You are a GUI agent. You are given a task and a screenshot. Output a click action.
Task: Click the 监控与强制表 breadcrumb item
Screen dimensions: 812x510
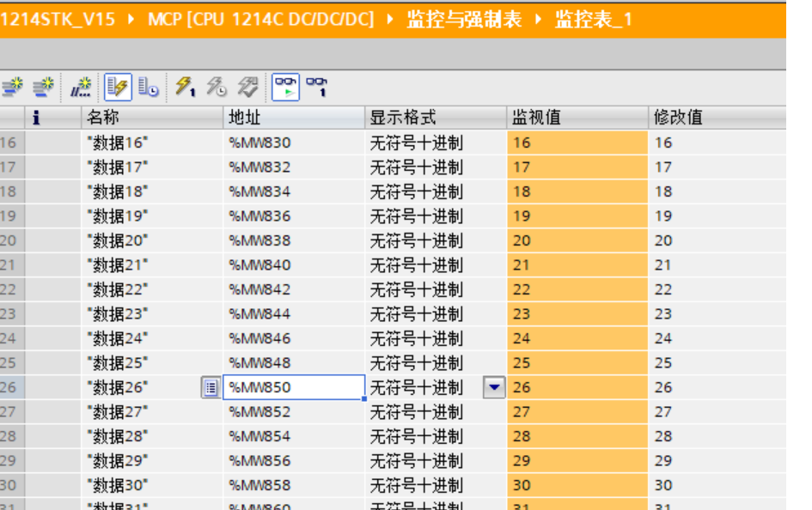pos(464,19)
